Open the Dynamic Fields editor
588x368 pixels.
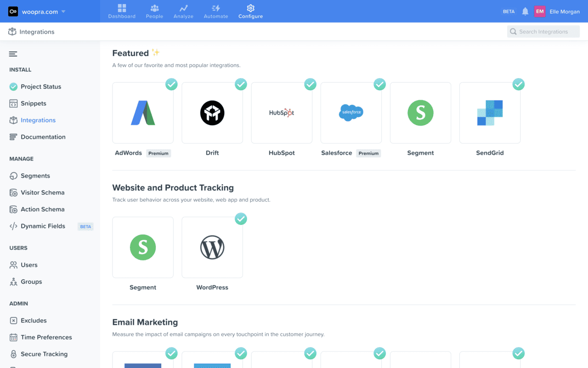[43, 226]
